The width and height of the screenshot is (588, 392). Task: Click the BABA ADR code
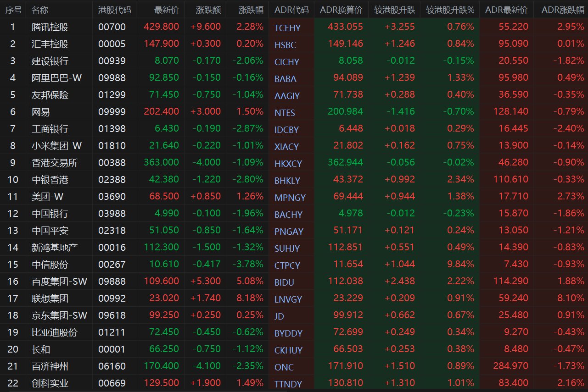pyautogui.click(x=286, y=79)
